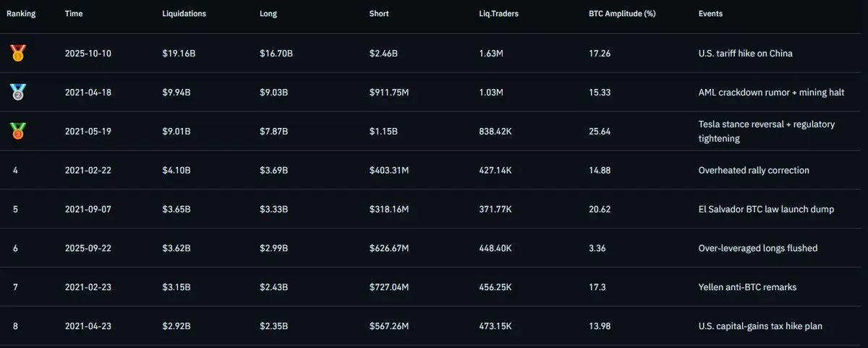
Task: Click the El Salvador BTC law launch dump event
Action: tap(766, 209)
